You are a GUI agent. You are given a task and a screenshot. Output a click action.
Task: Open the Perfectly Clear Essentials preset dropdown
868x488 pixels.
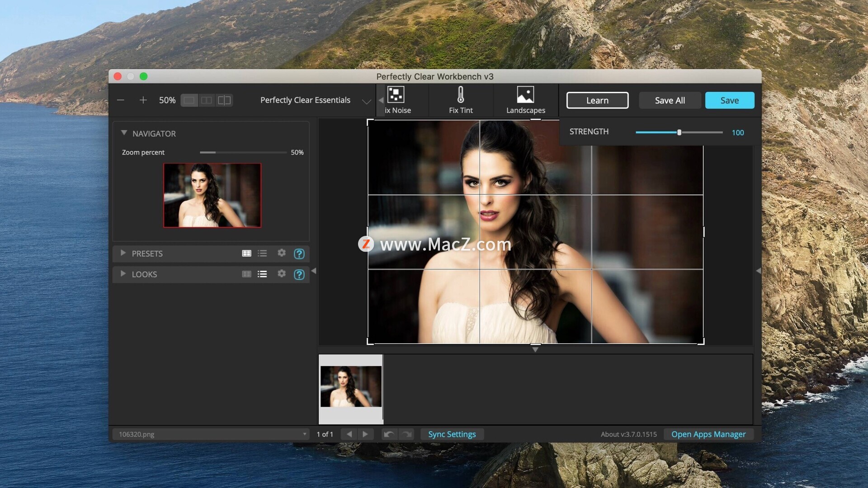(316, 100)
